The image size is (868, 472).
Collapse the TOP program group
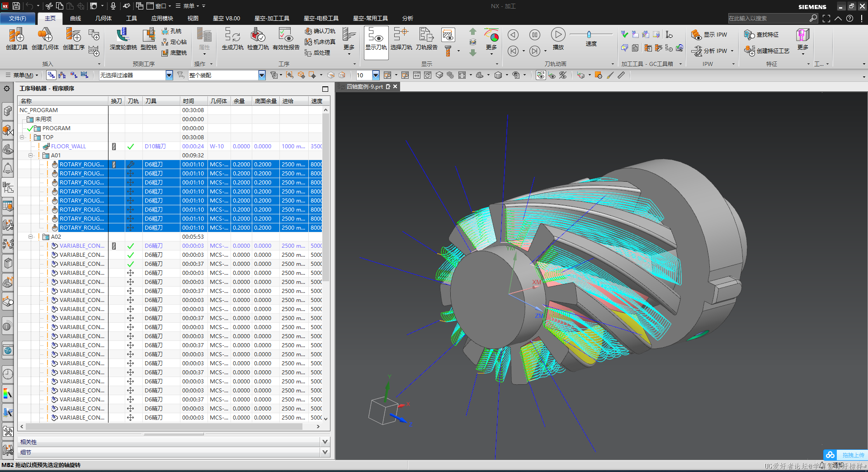click(x=22, y=137)
